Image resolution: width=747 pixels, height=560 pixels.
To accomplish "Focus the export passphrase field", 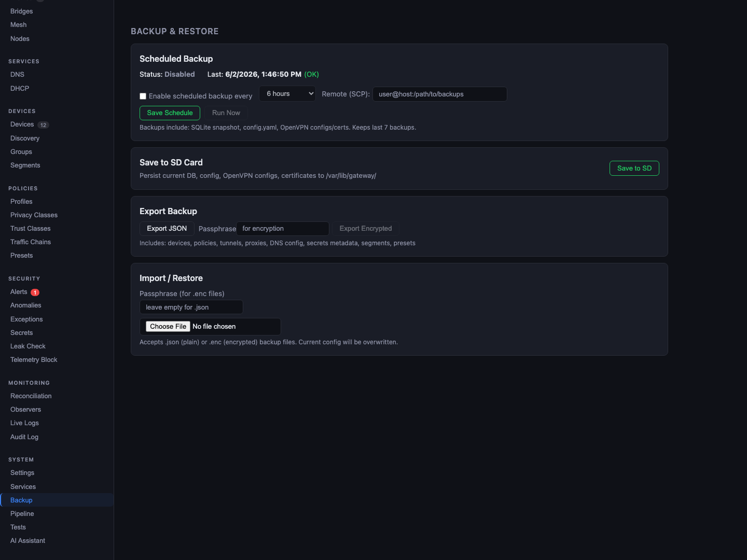I will click(x=283, y=229).
